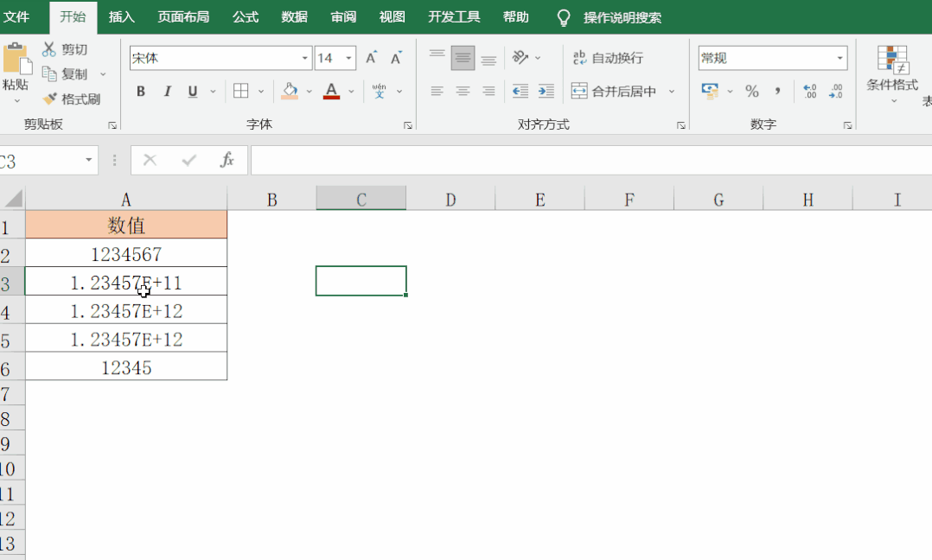Click the borders icon in font group

point(241,92)
